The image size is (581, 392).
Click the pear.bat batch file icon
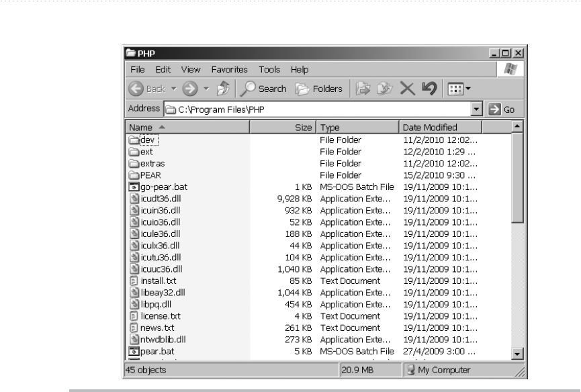[x=134, y=351]
